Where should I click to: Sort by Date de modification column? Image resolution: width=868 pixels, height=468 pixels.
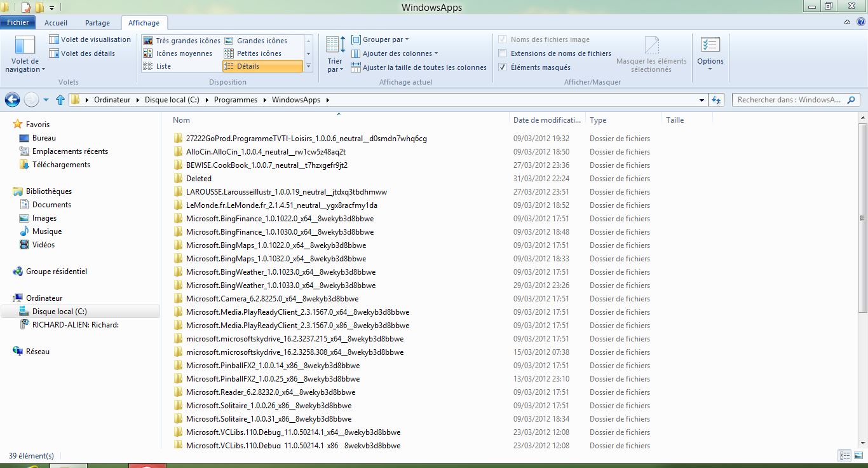point(547,120)
